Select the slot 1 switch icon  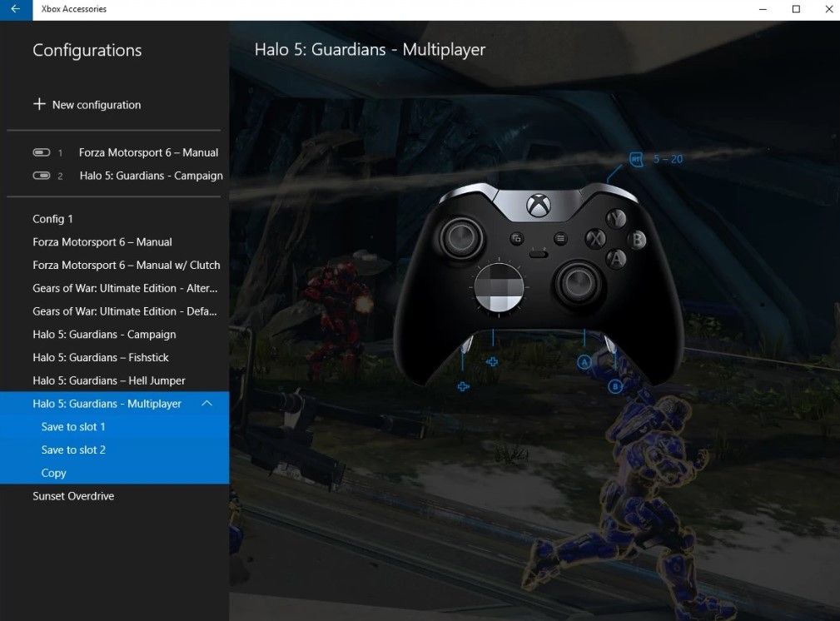pos(42,152)
